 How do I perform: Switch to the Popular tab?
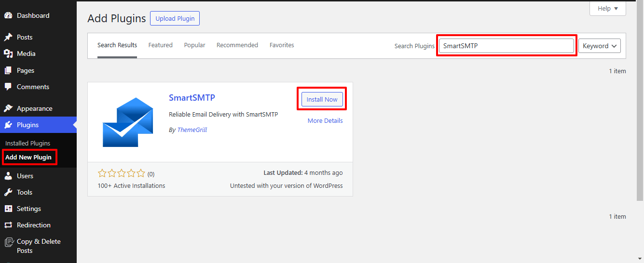pos(194,45)
